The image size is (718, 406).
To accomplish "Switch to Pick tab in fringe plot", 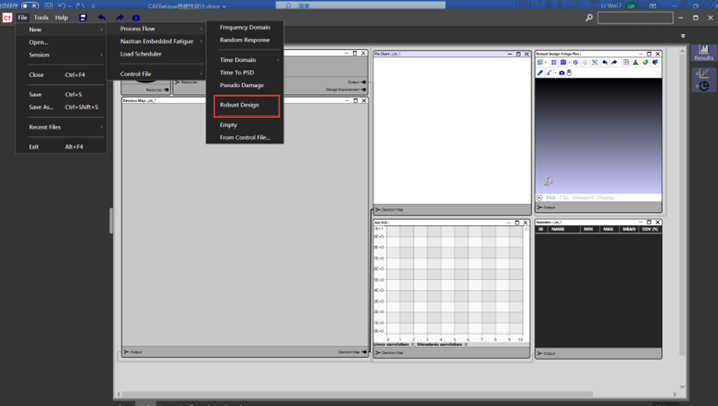I will click(x=550, y=198).
